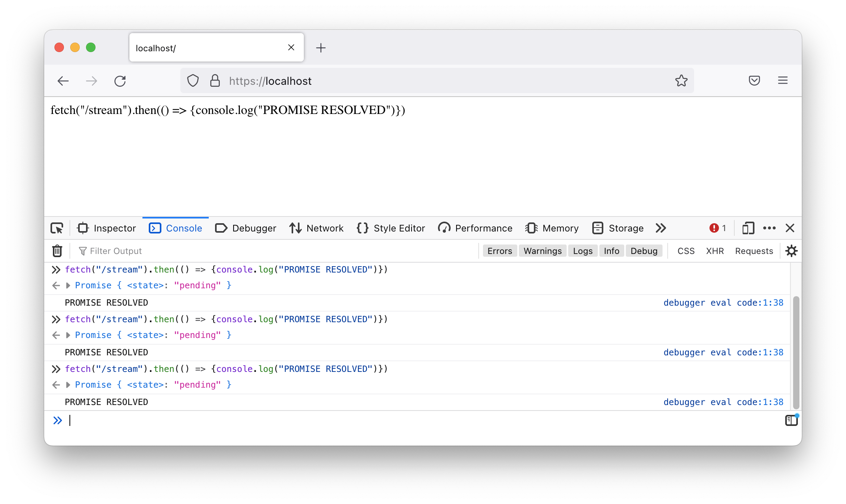This screenshot has height=504, width=846.
Task: Open the Style Editor
Action: 390,228
